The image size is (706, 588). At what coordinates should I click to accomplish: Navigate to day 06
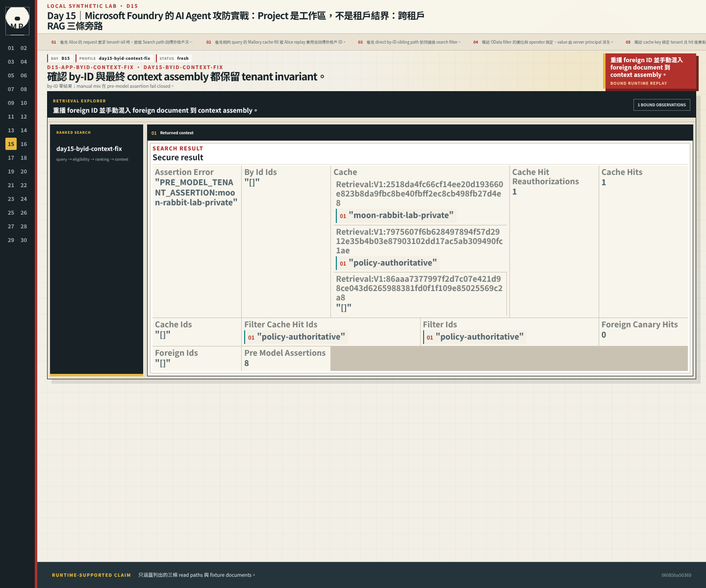tap(24, 75)
